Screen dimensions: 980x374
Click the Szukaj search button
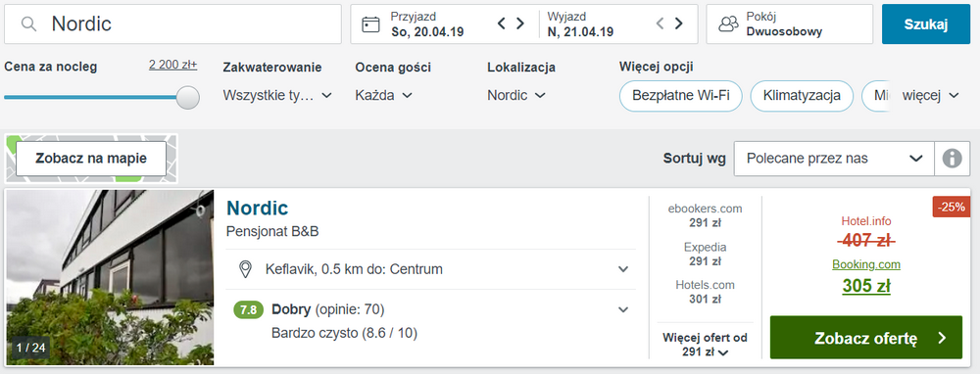coord(926,24)
